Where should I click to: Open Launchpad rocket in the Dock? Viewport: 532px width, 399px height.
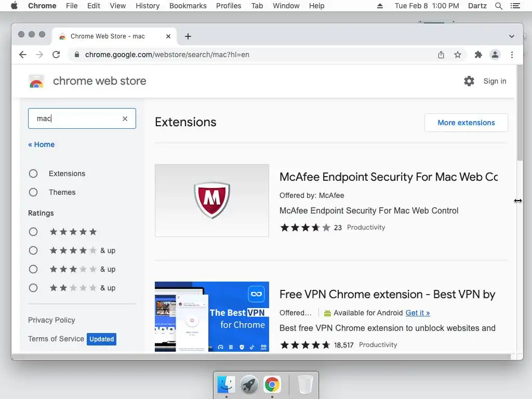coord(249,384)
